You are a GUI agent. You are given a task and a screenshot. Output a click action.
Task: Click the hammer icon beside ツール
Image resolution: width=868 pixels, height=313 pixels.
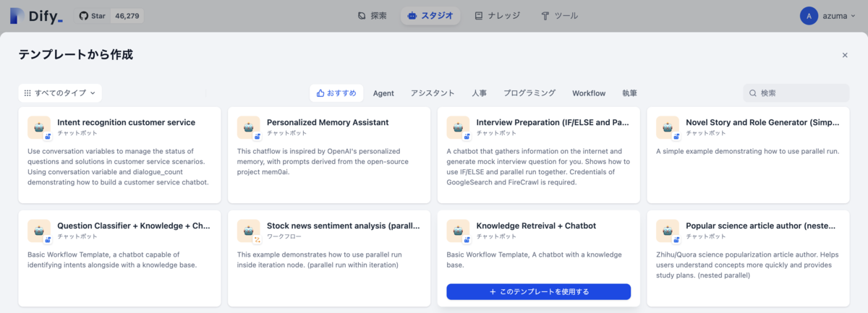545,15
